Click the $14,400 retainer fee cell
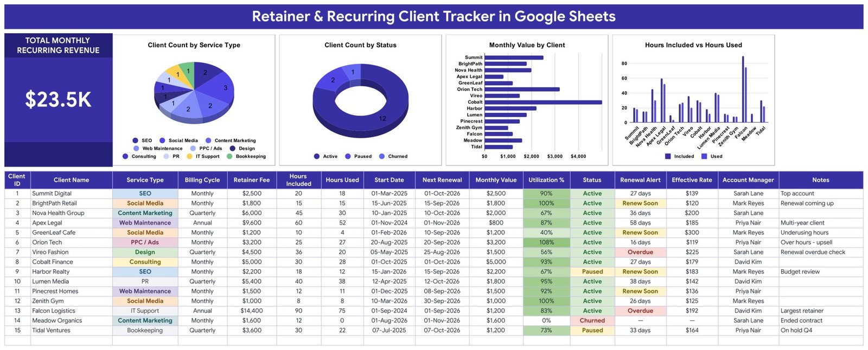Screen dimensions: 868x350 252,311
